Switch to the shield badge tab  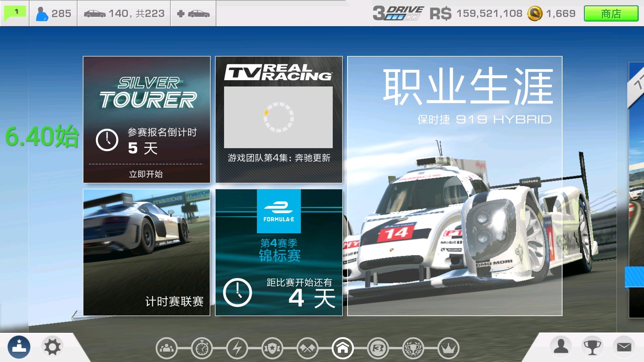272,348
